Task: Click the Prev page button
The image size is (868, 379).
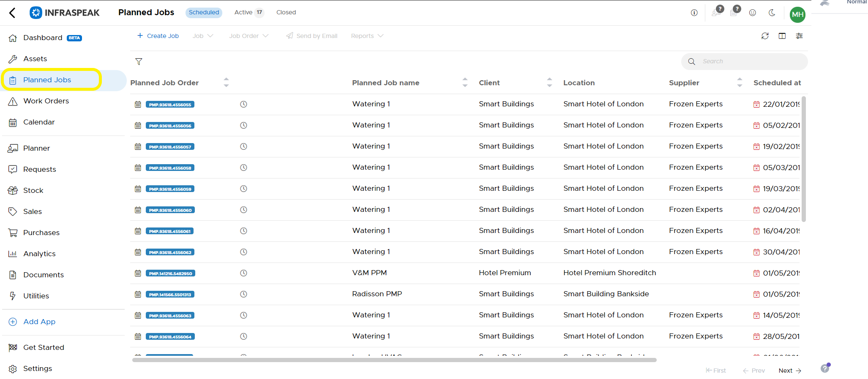Action: pos(754,371)
